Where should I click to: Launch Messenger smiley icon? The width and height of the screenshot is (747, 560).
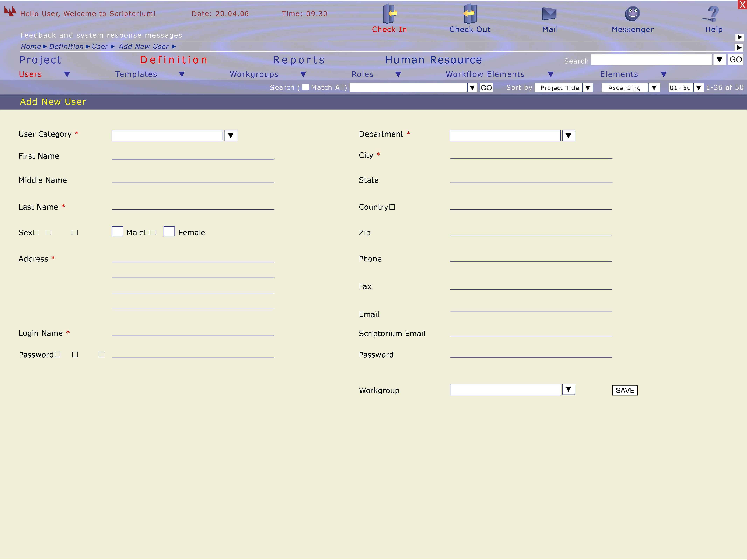632,14
